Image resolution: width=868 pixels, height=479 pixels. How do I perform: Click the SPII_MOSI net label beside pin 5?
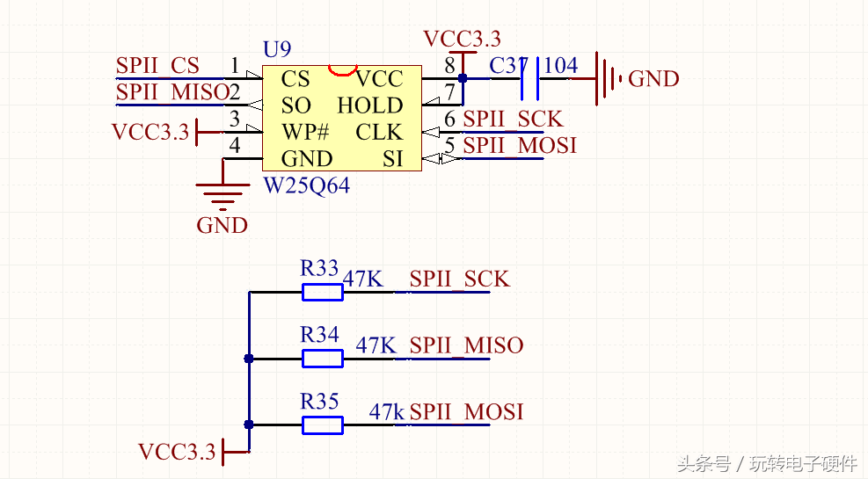click(520, 146)
